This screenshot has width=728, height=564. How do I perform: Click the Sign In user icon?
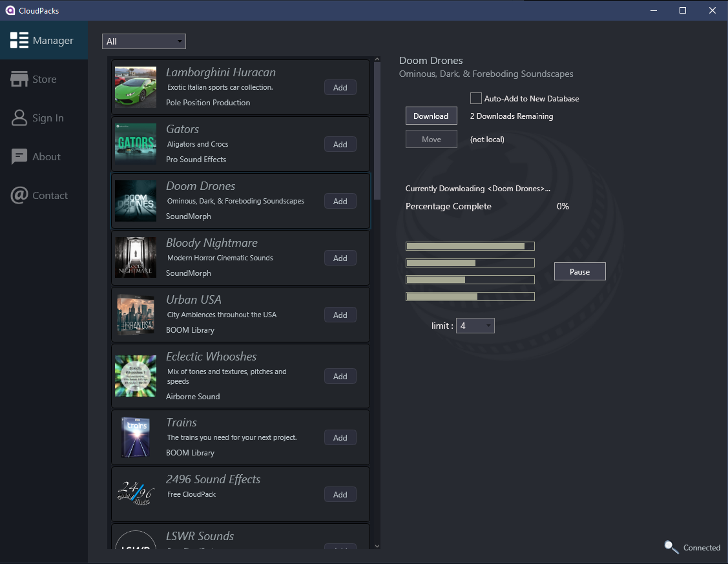19,118
